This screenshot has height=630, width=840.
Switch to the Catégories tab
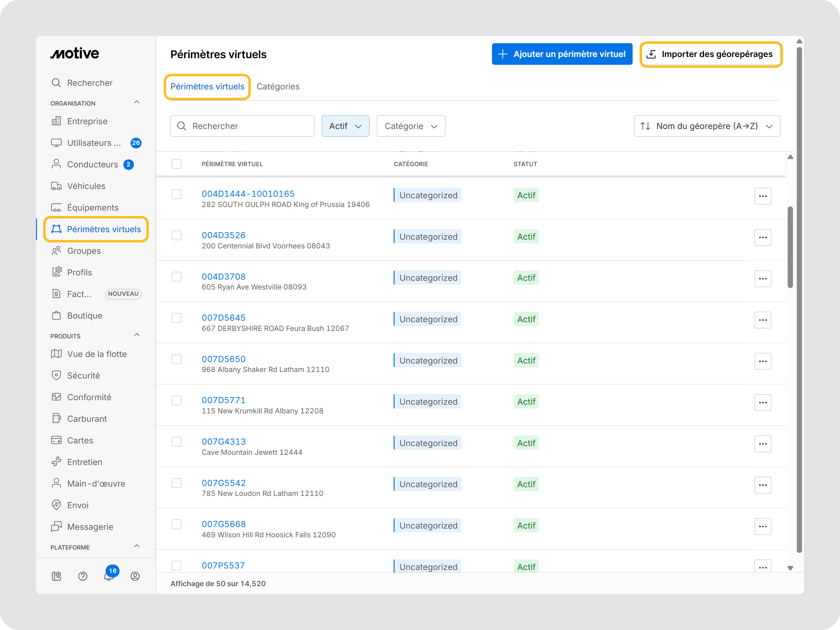click(278, 87)
